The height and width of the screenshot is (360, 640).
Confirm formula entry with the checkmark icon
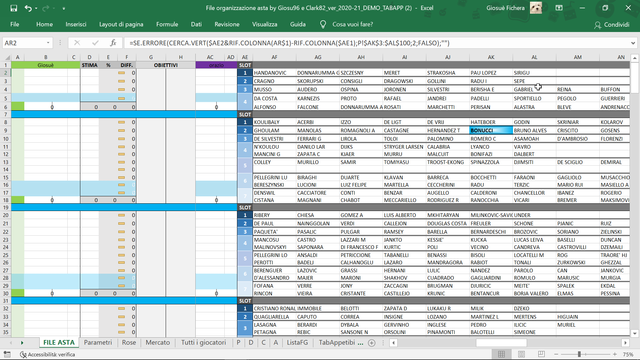tap(95, 43)
